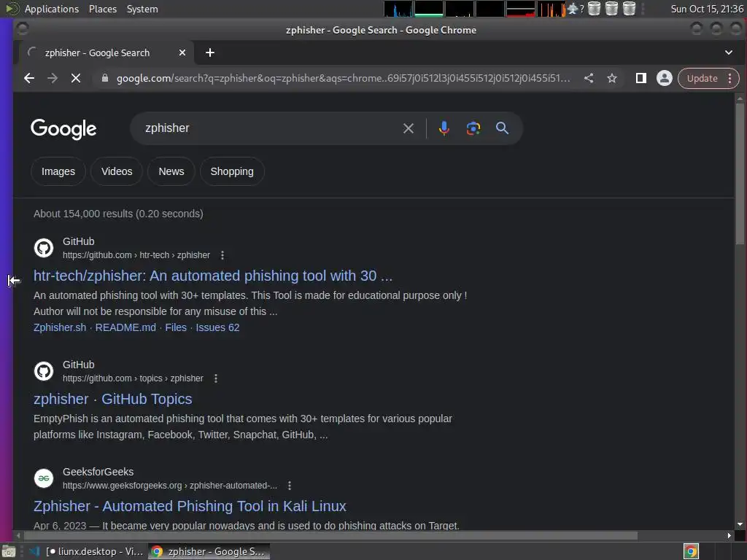This screenshot has height=560, width=747.
Task: Click the GitHub favicon of the topics result
Action: pos(44,371)
